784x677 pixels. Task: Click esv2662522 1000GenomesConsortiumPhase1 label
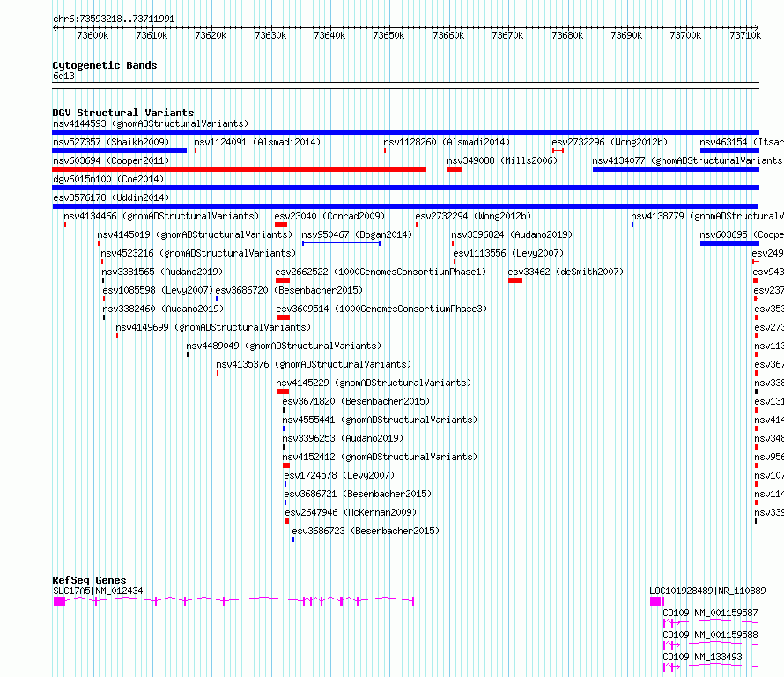pyautogui.click(x=381, y=272)
